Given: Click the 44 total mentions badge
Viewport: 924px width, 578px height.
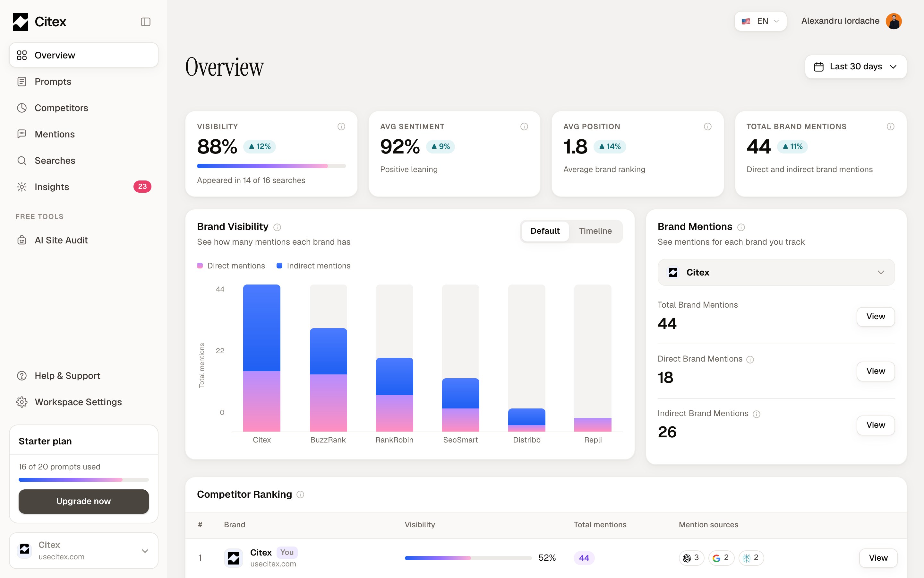Looking at the screenshot, I should pyautogui.click(x=584, y=558).
